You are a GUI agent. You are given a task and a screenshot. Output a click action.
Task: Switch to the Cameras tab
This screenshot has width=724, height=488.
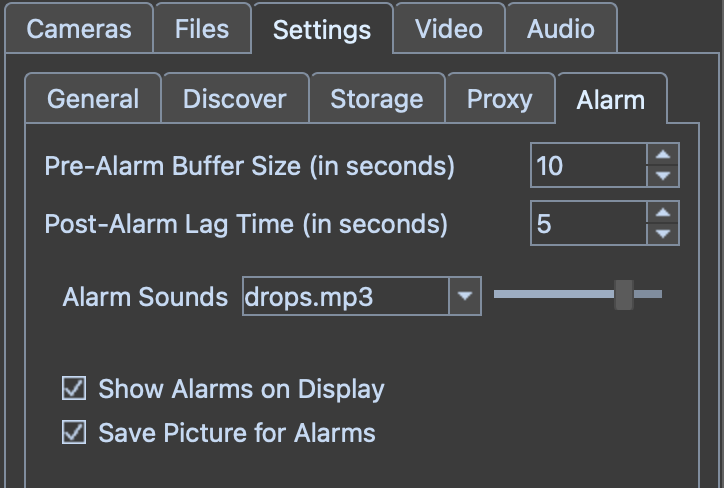79,29
